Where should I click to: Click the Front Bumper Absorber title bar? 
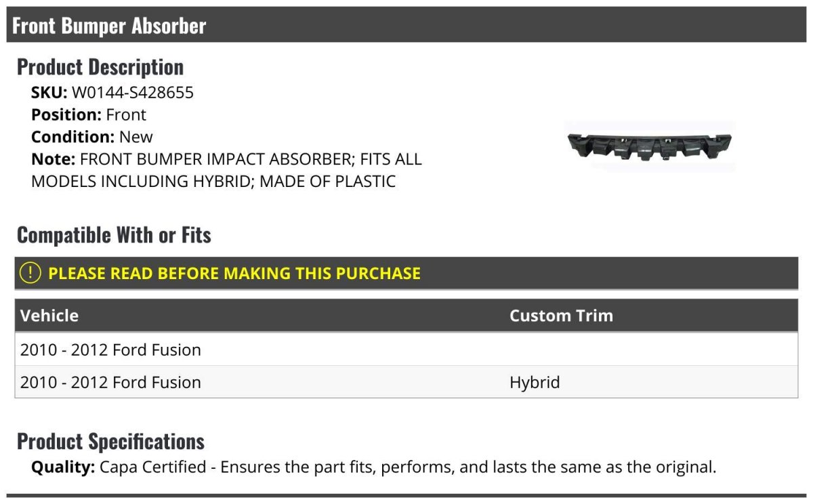pos(406,25)
